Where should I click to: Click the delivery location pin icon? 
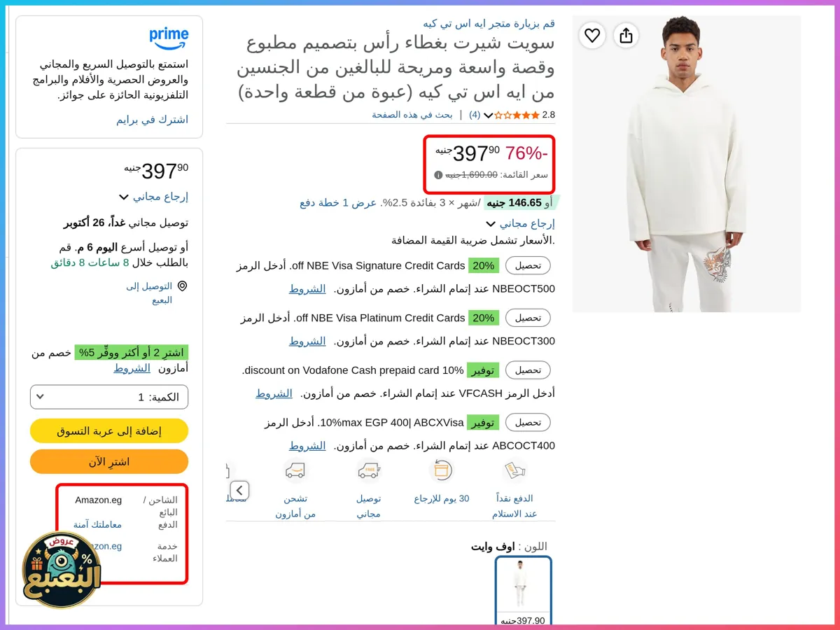pyautogui.click(x=182, y=286)
